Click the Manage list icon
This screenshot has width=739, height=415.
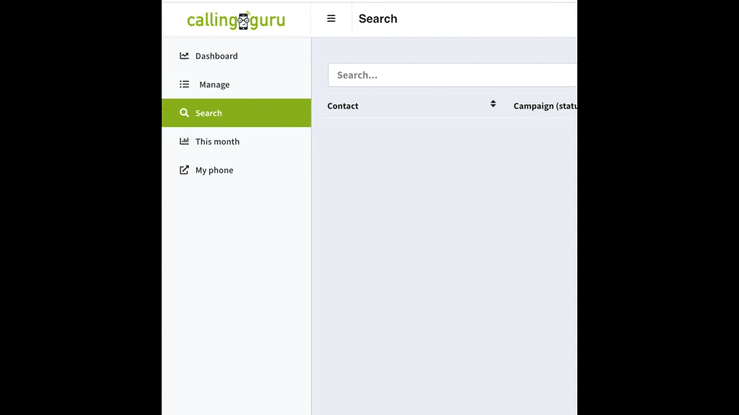184,84
